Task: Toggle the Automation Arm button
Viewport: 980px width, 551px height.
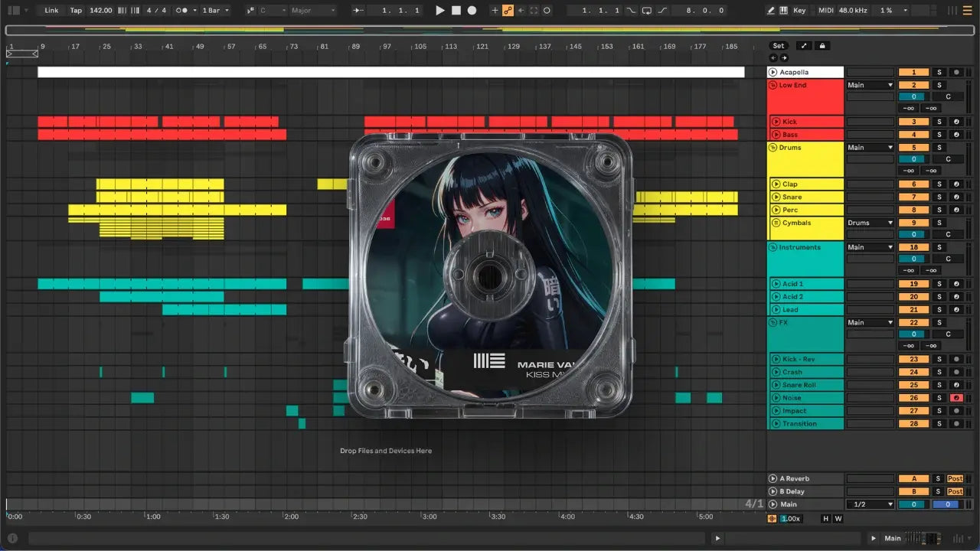Action: (x=508, y=11)
